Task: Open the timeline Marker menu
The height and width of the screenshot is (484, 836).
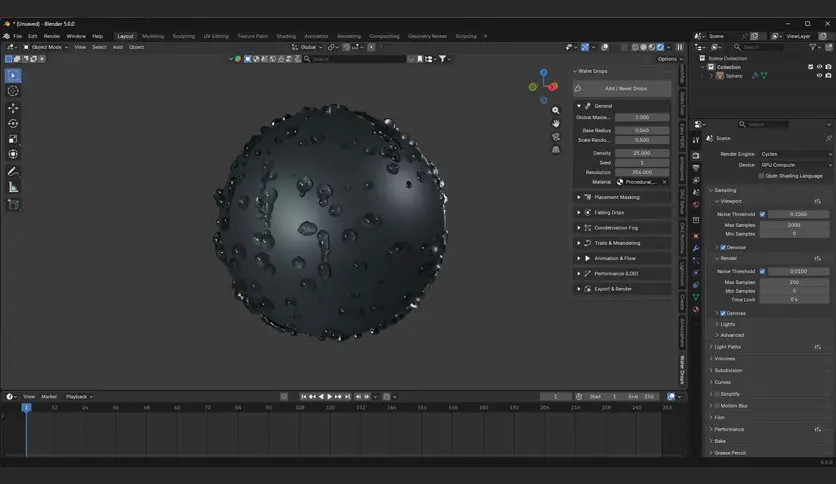Action: pos(49,397)
